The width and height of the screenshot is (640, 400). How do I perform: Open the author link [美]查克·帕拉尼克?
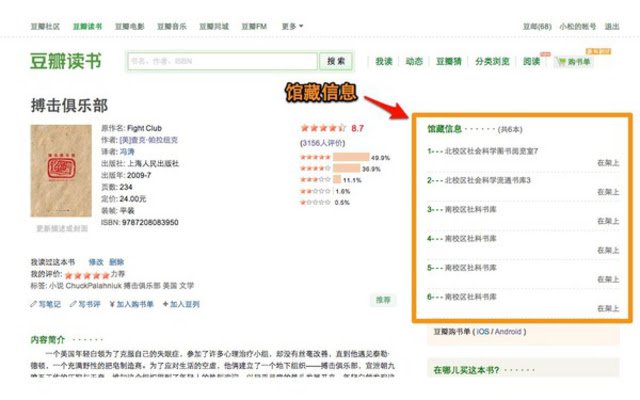click(149, 140)
